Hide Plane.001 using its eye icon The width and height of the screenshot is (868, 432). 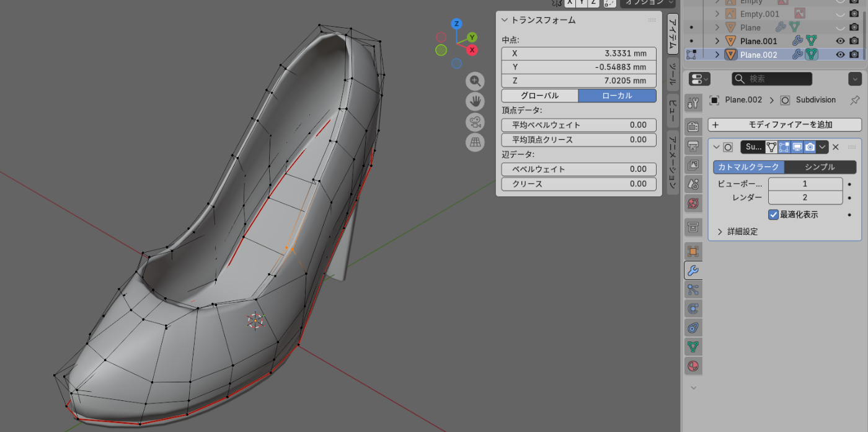[840, 41]
